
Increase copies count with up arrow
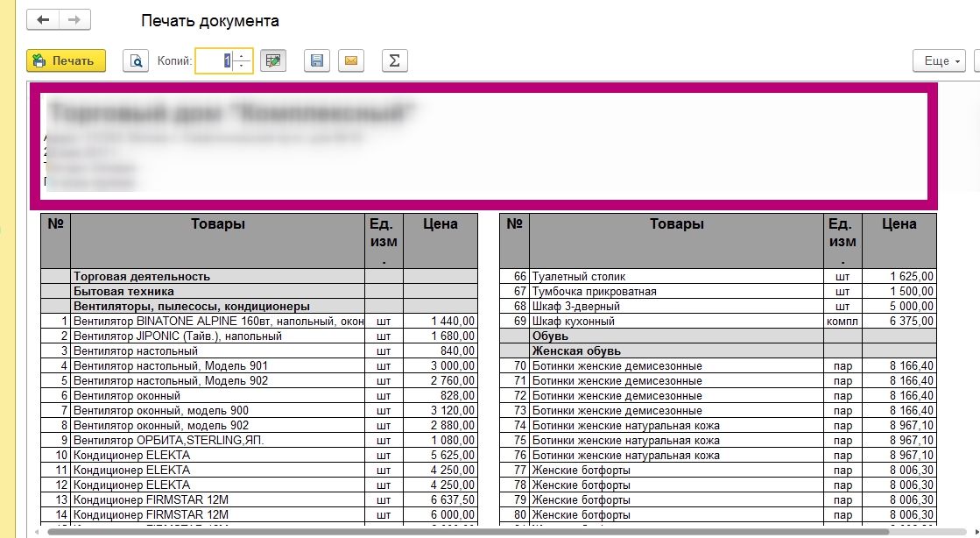click(x=243, y=56)
